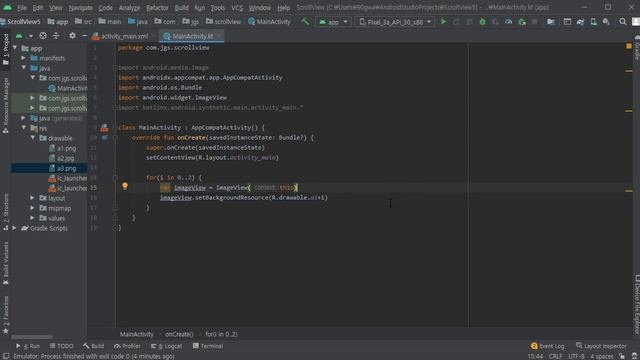Collapse the drawable folder

pos(33,138)
